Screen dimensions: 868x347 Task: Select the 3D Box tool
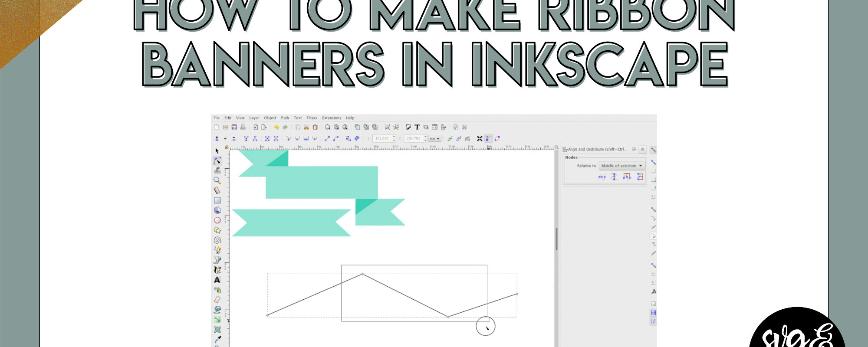click(217, 210)
